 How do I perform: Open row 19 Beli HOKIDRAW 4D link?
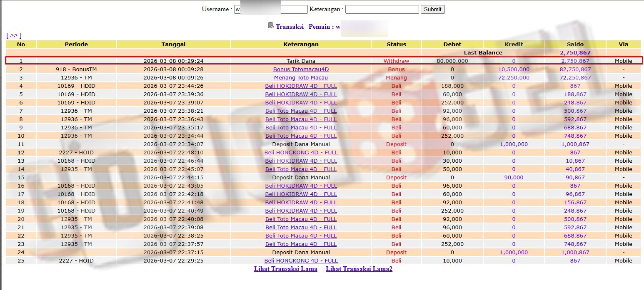(301, 211)
